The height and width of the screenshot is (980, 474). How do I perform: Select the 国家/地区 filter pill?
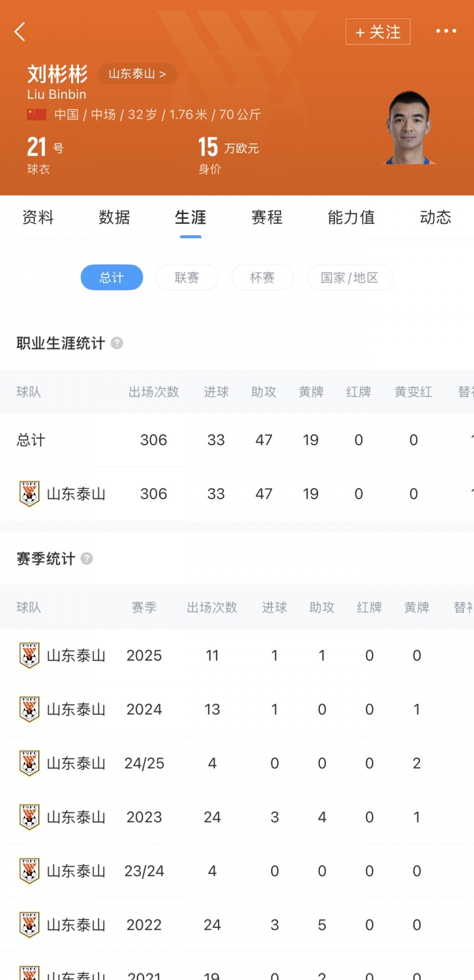coord(350,278)
